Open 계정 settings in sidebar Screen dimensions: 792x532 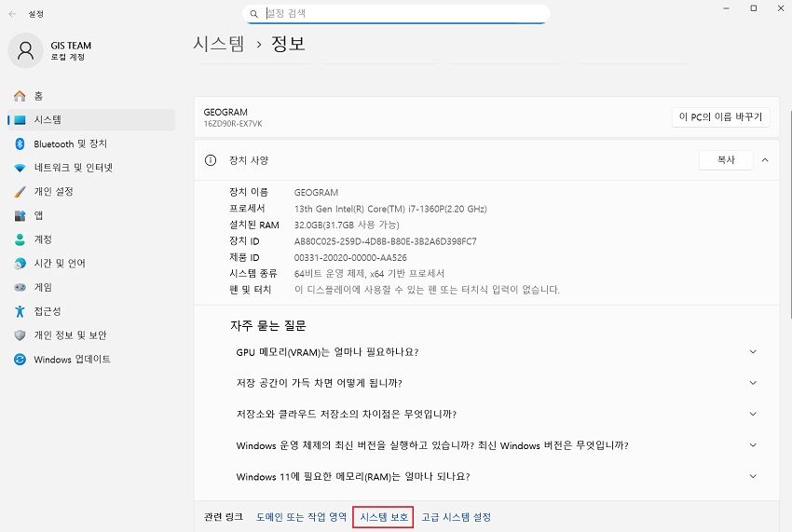pos(91,239)
